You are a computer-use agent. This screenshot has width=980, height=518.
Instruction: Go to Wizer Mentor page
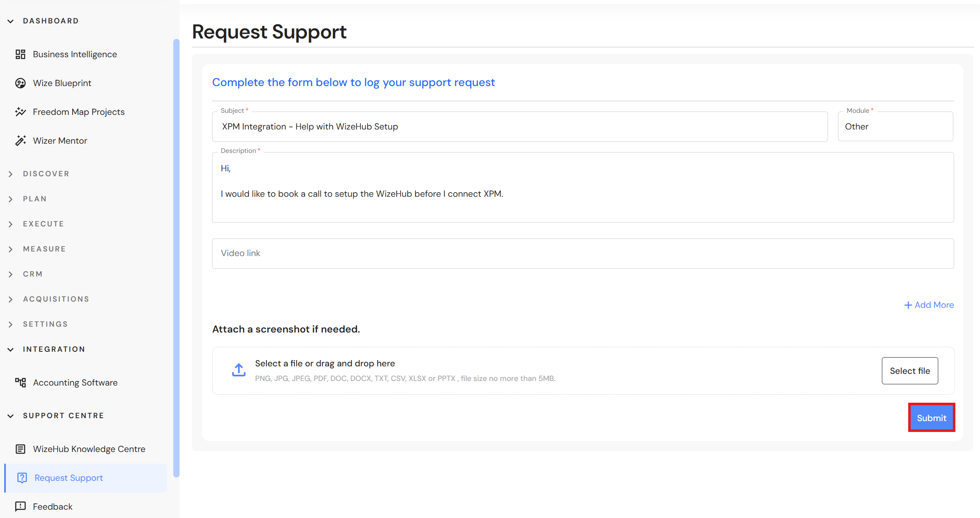(x=60, y=141)
